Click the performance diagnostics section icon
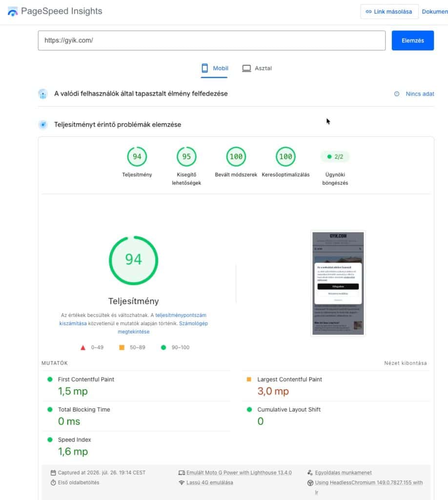448x500 pixels. [x=42, y=125]
